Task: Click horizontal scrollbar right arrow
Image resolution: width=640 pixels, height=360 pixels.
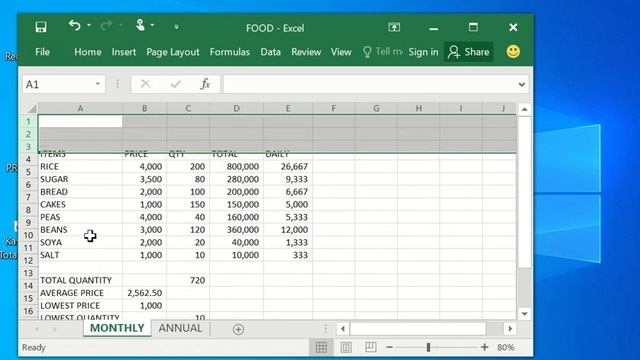Action: 510,329
